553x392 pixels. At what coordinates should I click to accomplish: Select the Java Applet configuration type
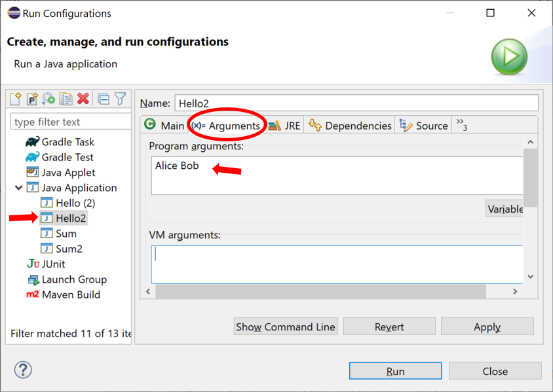tap(61, 173)
